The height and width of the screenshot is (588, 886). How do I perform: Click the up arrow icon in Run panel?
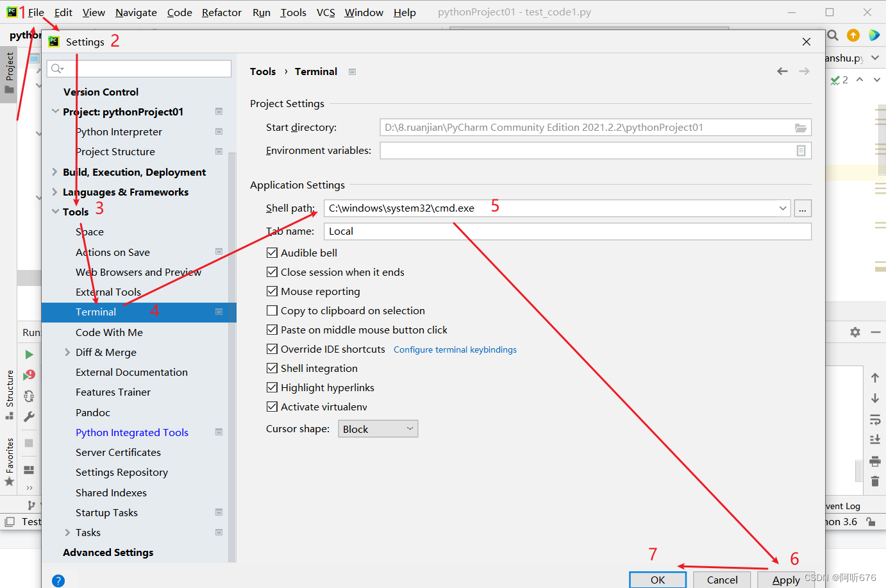875,378
